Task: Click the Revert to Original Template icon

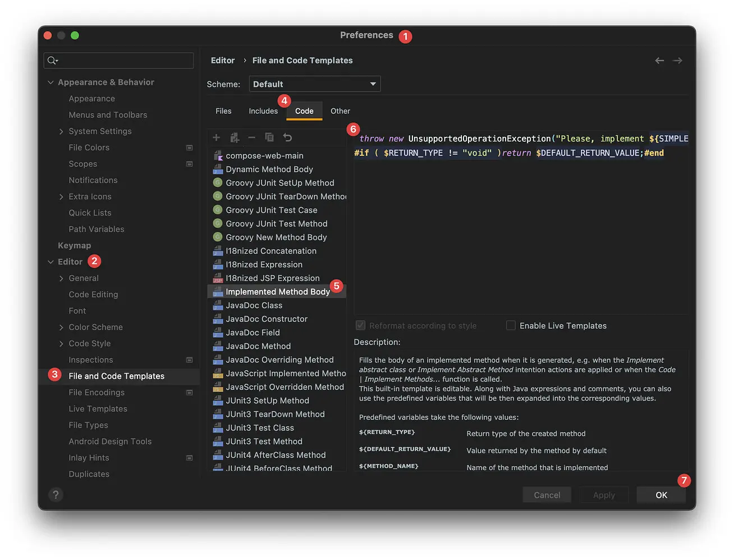Action: (287, 137)
